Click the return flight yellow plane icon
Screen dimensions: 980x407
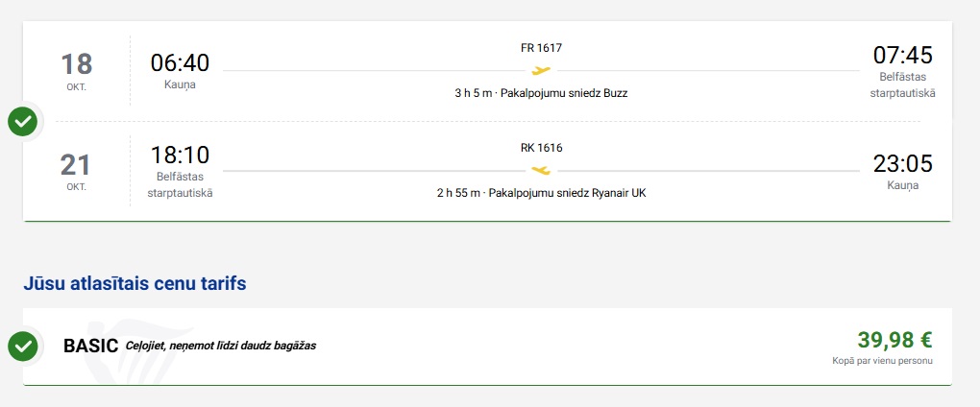click(542, 170)
